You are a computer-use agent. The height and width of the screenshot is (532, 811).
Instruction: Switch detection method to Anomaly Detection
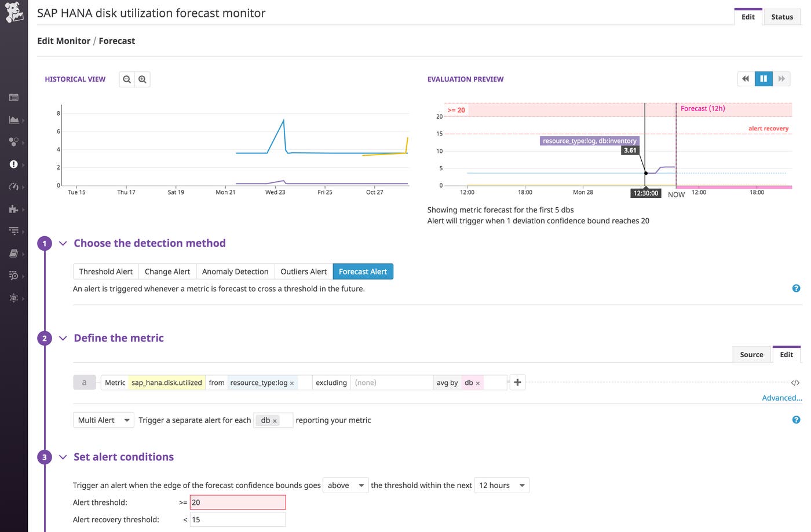coord(235,271)
